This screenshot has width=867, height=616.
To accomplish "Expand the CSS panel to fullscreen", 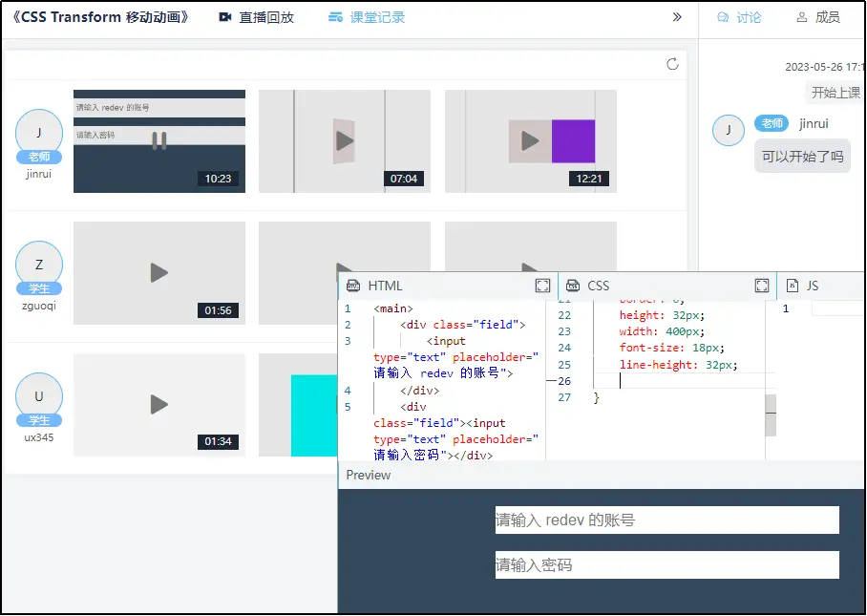I will pos(762,286).
